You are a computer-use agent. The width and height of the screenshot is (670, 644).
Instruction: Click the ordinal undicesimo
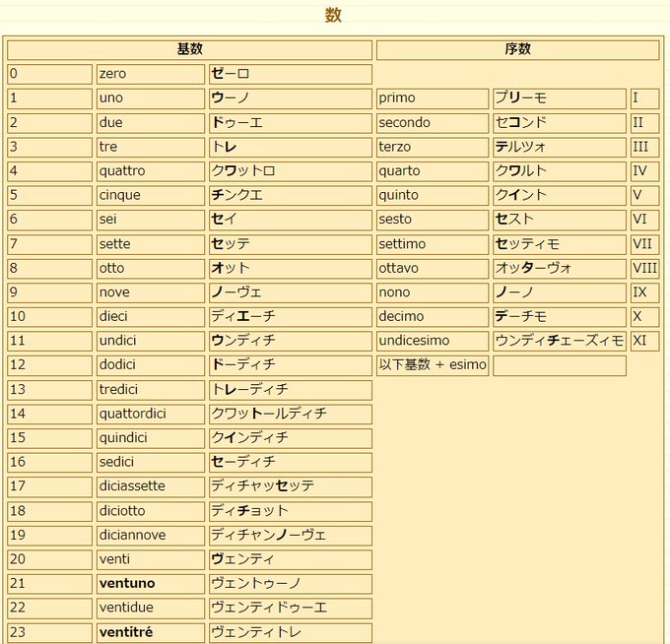click(x=414, y=341)
